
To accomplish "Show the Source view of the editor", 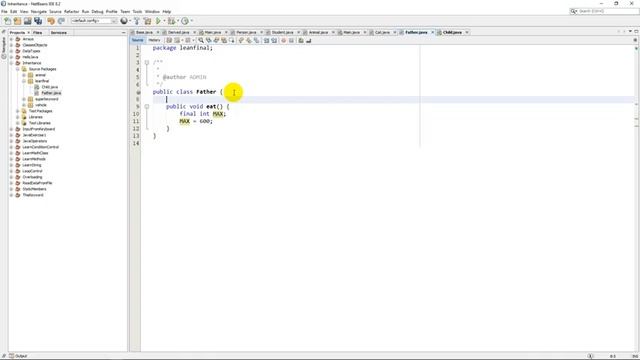I will [x=138, y=40].
